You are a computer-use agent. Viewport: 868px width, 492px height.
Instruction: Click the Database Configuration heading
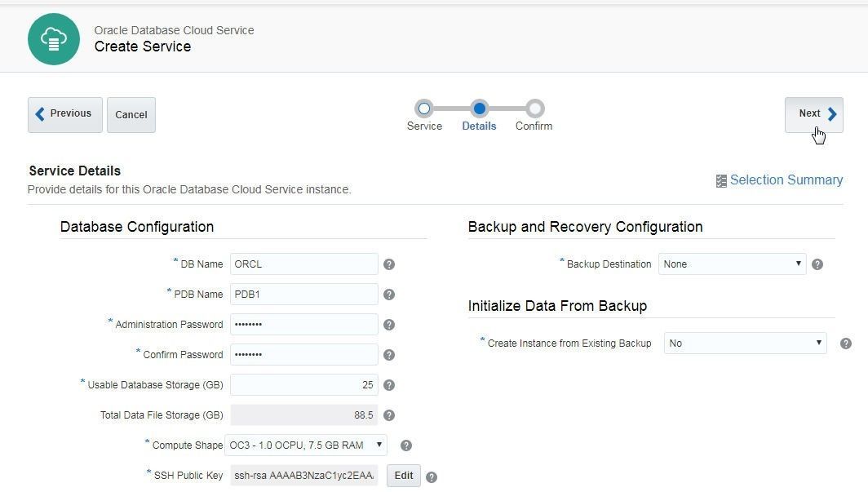(137, 227)
